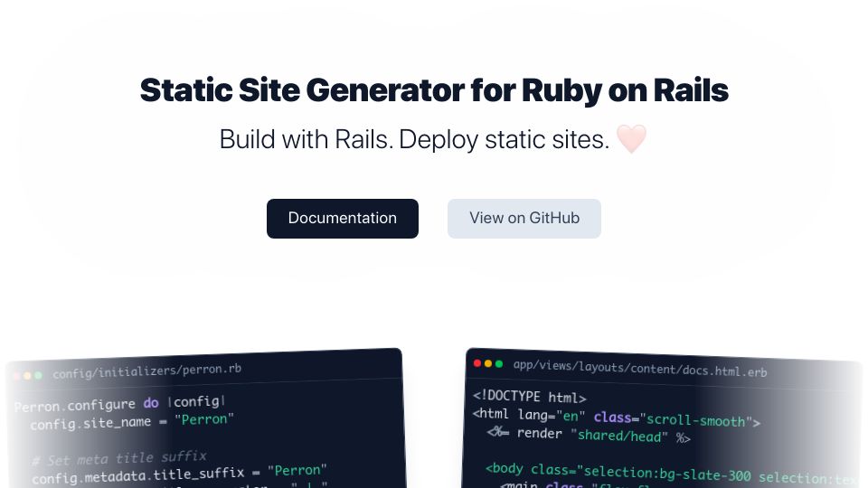The image size is (868, 488).
Task: Click the green dot in perron.rb window
Action: click(38, 375)
